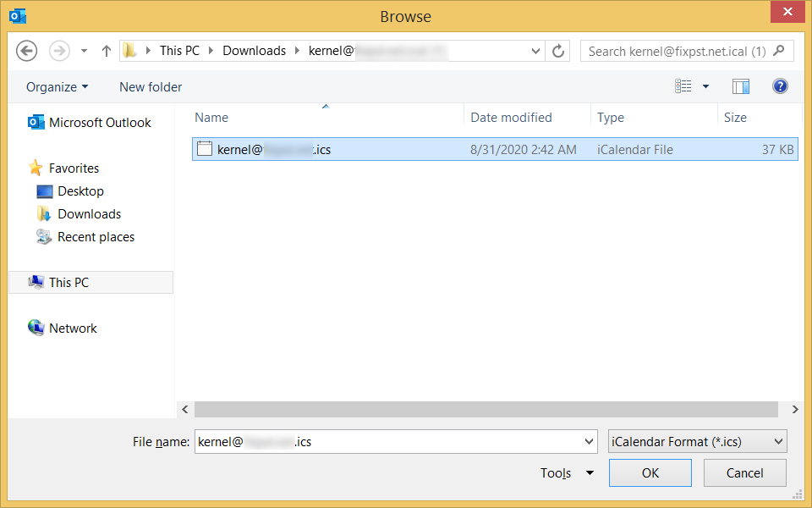Toggle the preview pane icon
Screen dimensions: 812x508
(x=741, y=86)
